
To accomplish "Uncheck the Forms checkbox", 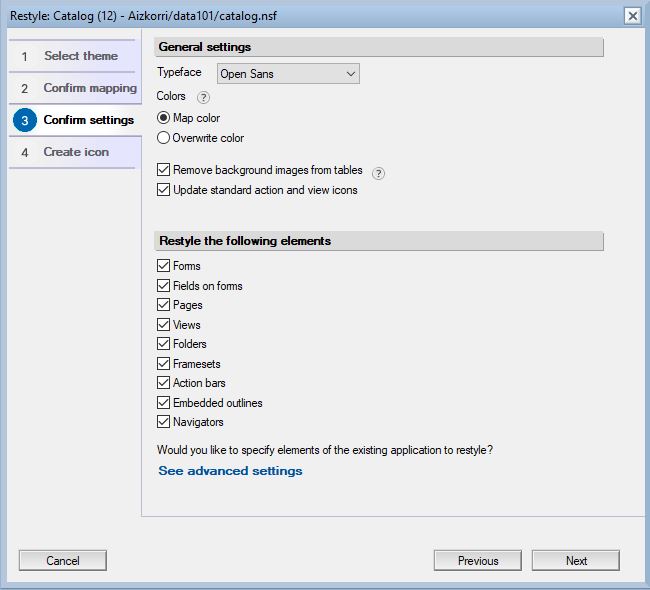I will tap(164, 266).
